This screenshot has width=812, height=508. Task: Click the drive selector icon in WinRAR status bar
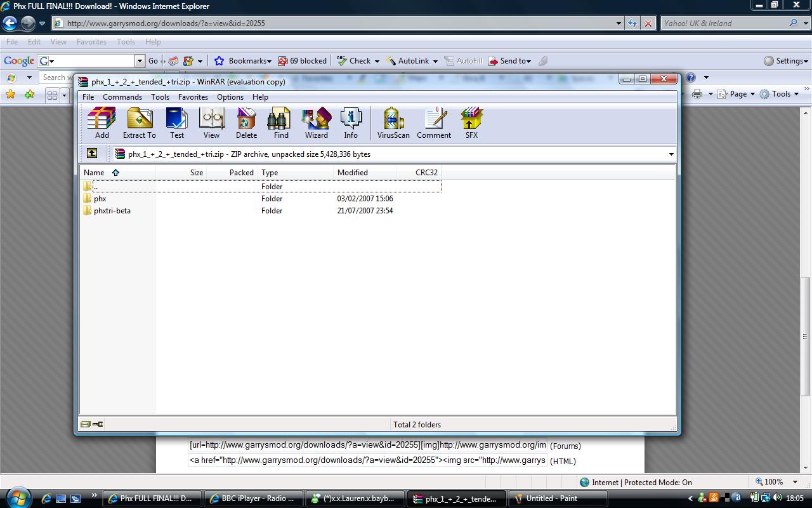tap(85, 424)
